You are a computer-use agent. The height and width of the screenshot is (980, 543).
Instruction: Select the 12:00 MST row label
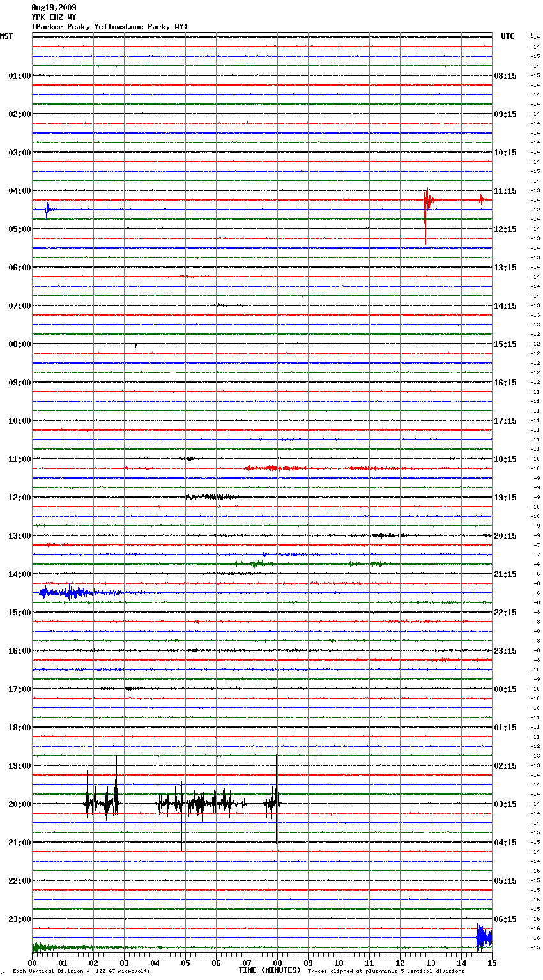pyautogui.click(x=20, y=498)
